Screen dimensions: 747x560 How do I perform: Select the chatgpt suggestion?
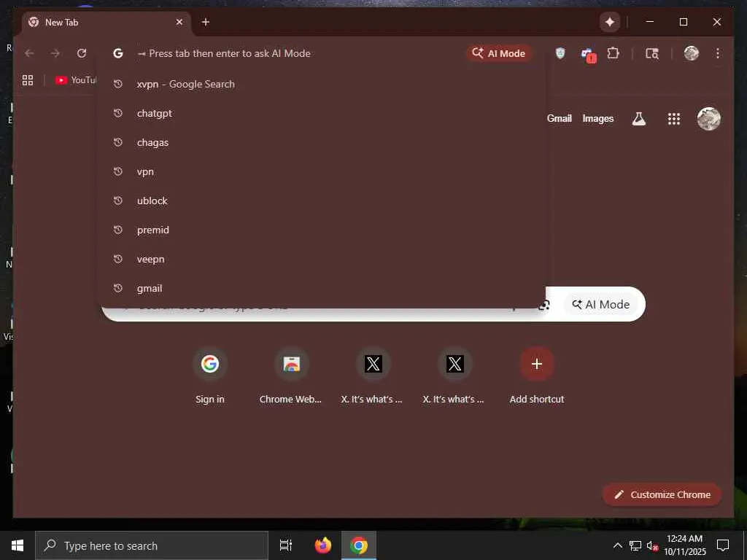322,113
